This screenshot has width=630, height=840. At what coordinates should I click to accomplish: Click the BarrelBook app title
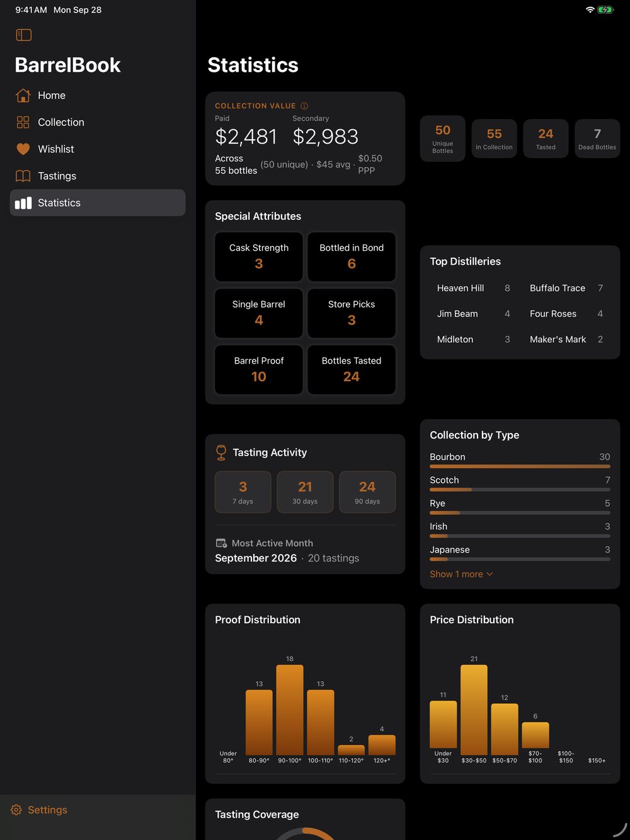pos(67,65)
